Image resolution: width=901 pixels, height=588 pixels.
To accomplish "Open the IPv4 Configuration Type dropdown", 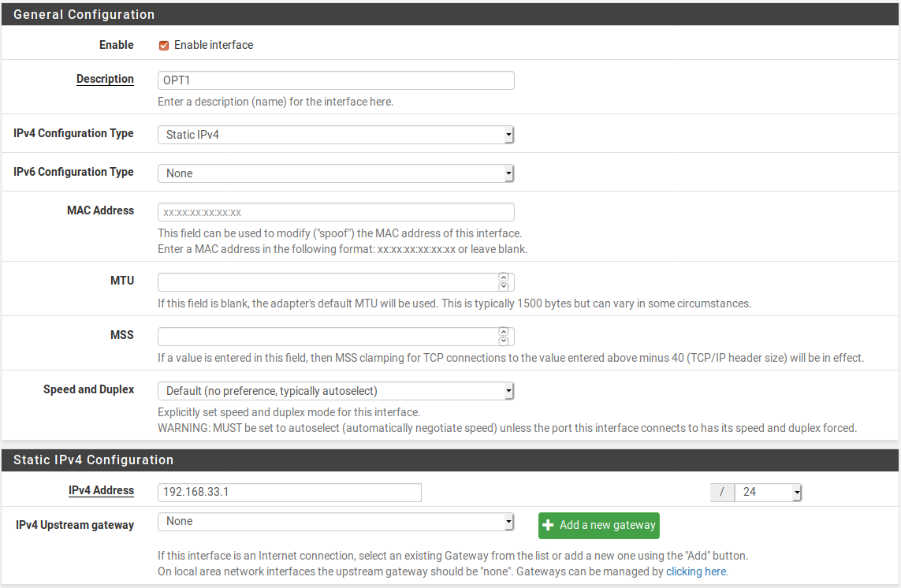I will [x=336, y=135].
